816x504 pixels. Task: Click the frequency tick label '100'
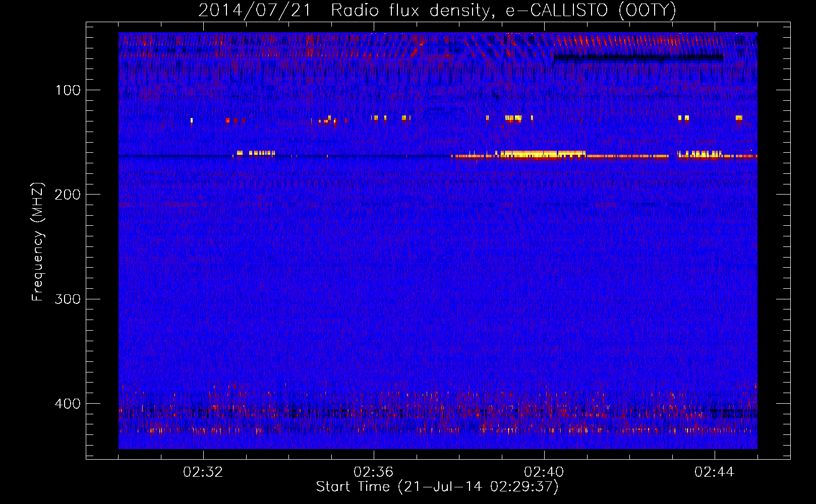[68, 90]
